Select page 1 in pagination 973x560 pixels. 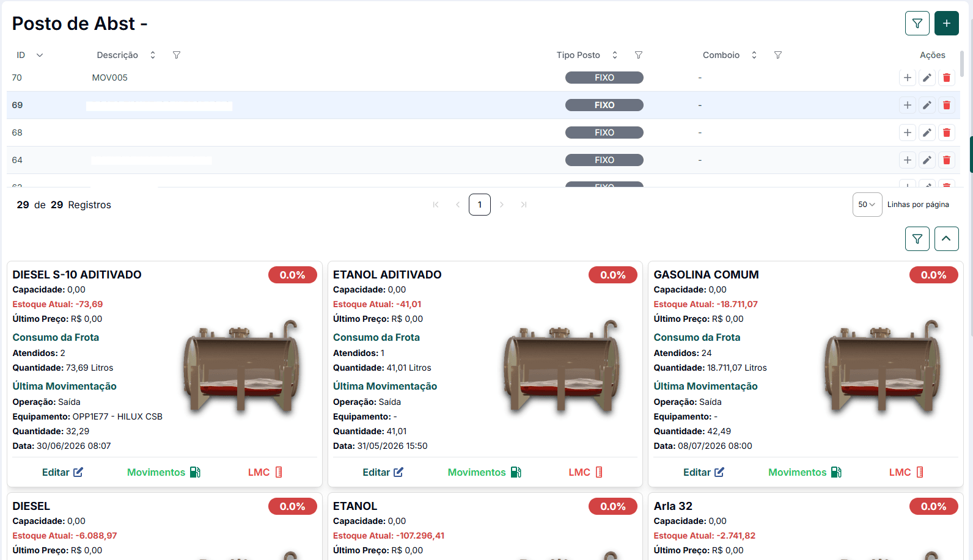pos(480,205)
